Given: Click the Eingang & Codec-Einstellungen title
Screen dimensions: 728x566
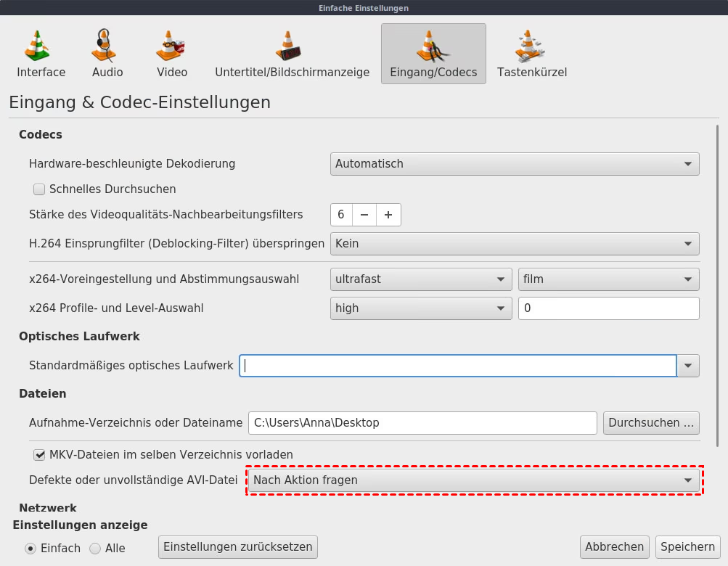Looking at the screenshot, I should coord(140,102).
